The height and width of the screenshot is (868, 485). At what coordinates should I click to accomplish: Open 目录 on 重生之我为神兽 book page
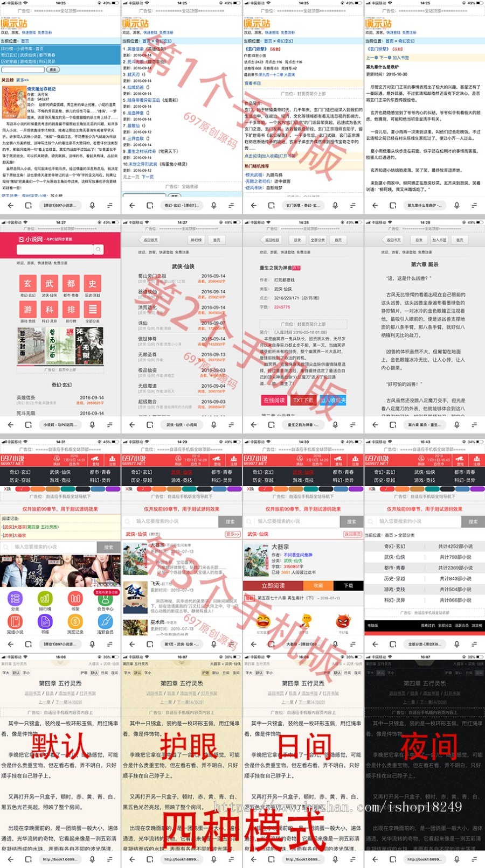[x=297, y=240]
